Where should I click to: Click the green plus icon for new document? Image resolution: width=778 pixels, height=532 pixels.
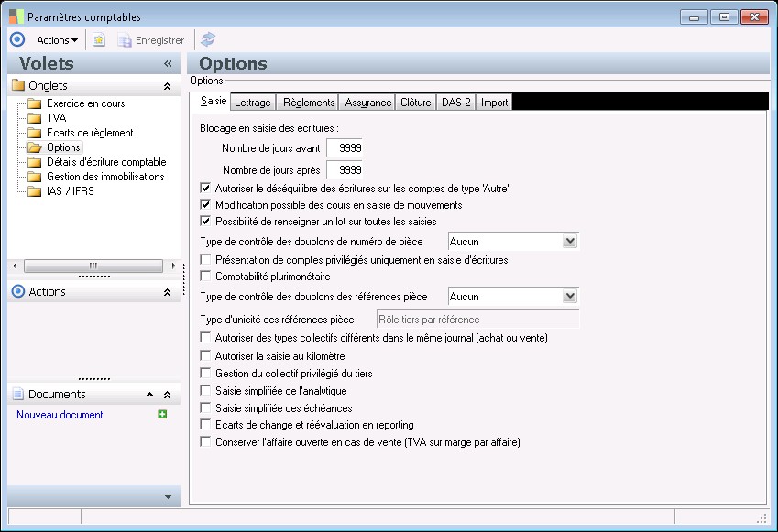pyautogui.click(x=162, y=415)
